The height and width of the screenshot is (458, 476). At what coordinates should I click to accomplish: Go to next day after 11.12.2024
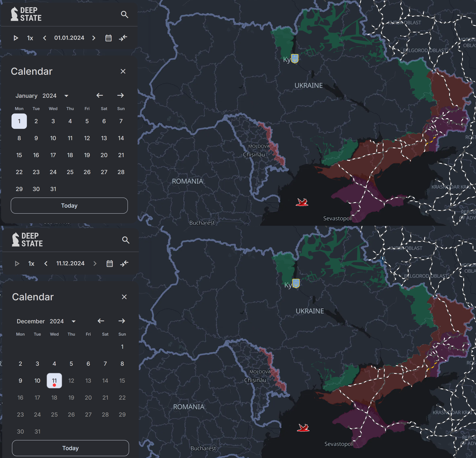(95, 264)
